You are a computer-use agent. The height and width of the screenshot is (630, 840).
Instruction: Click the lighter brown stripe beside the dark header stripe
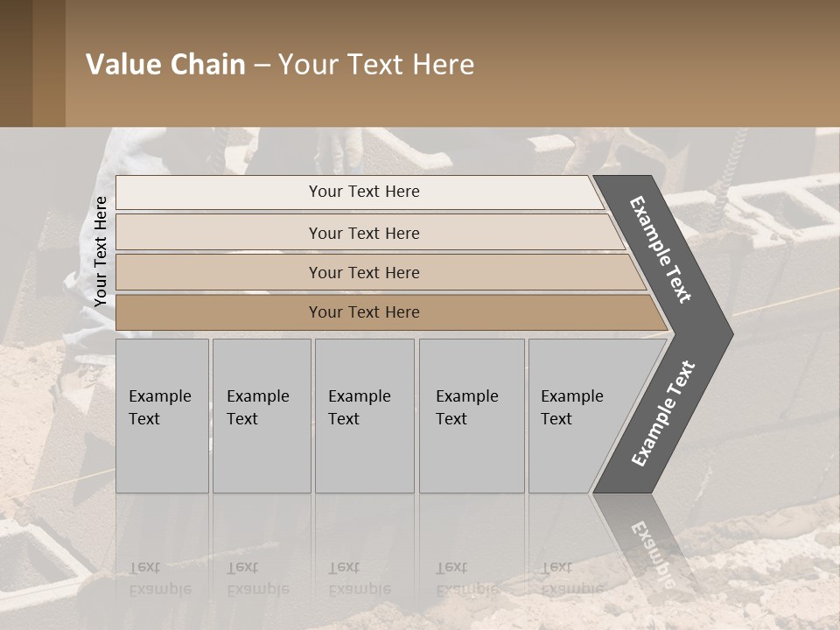(48, 63)
